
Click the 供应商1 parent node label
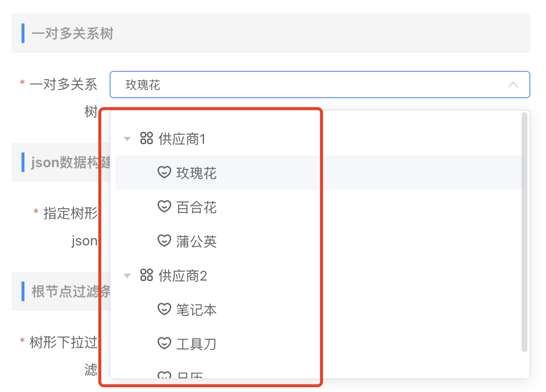182,139
